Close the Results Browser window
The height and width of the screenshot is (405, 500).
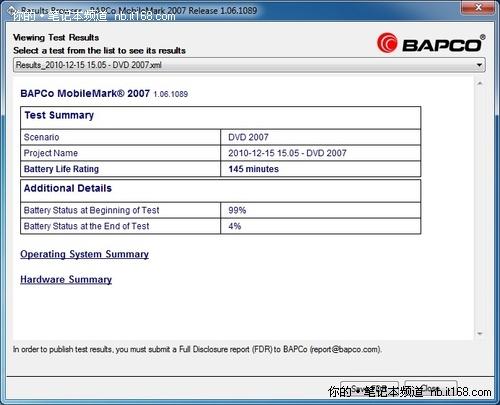click(x=478, y=7)
